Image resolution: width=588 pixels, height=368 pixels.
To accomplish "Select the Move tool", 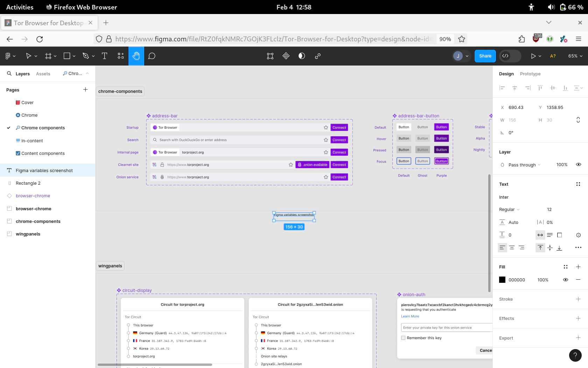I will pyautogui.click(x=28, y=56).
